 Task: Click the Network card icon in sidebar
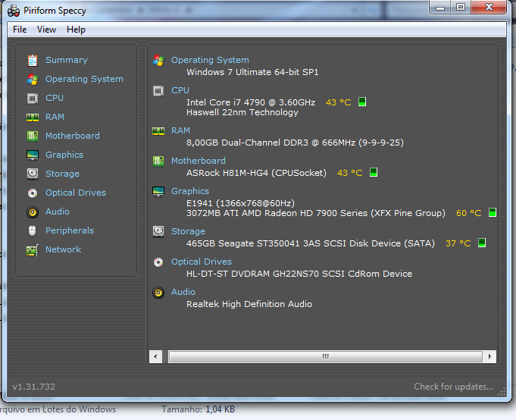coord(33,250)
